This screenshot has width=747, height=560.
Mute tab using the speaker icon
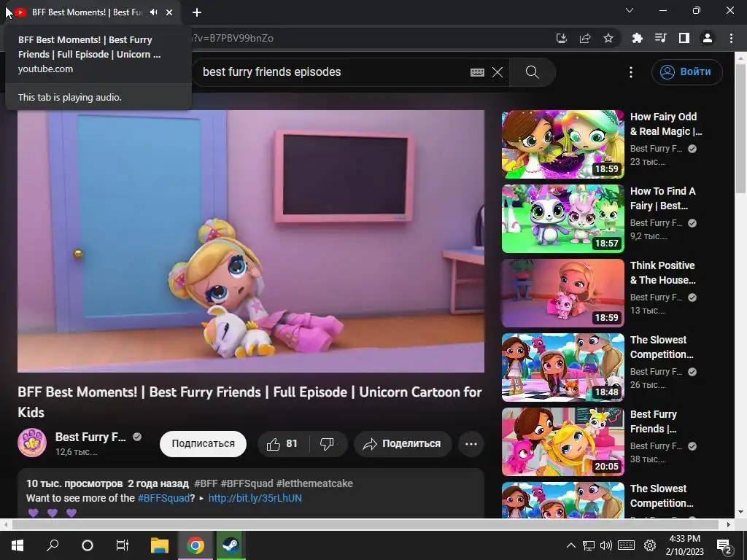point(153,12)
